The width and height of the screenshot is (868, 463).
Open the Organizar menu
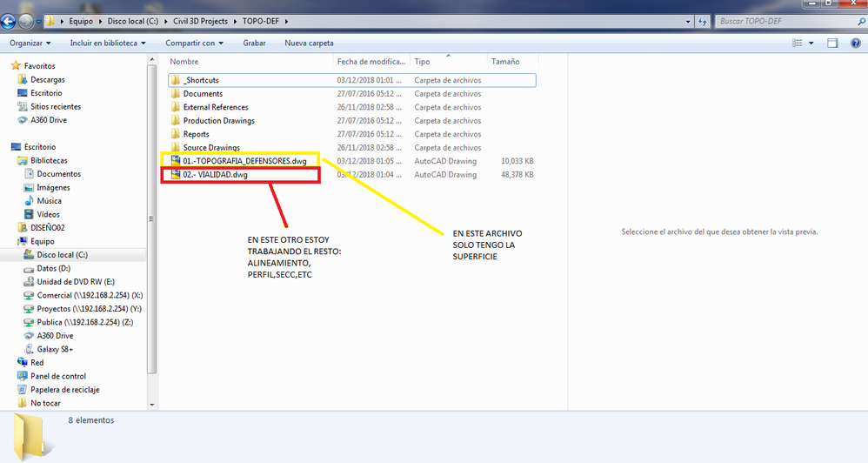pyautogui.click(x=30, y=44)
